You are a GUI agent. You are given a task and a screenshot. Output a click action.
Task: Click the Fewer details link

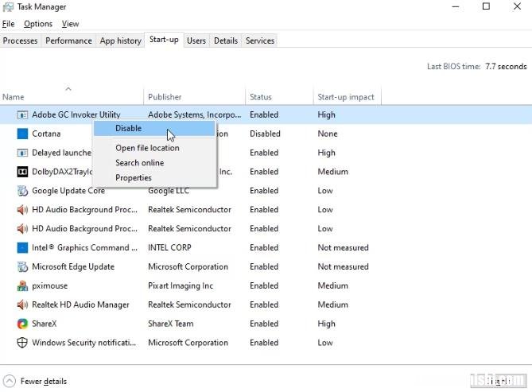[44, 382]
